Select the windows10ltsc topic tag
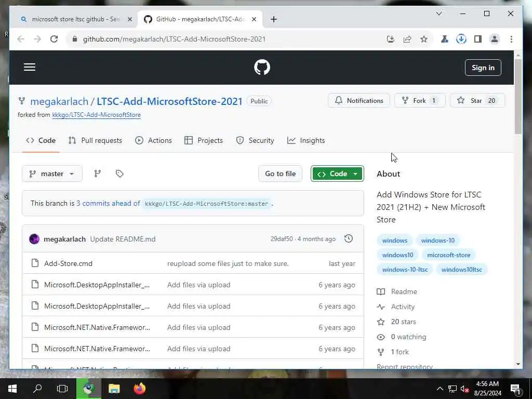Image resolution: width=532 pixels, height=399 pixels. (x=461, y=270)
